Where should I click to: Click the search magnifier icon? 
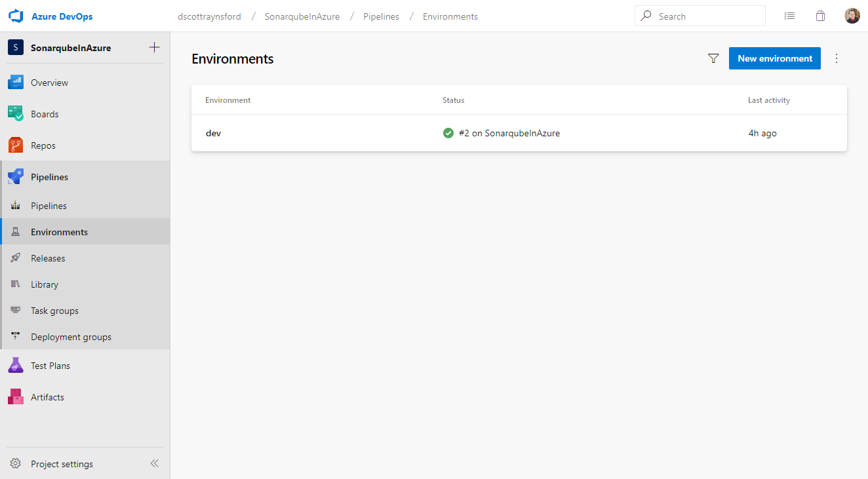[x=647, y=16]
